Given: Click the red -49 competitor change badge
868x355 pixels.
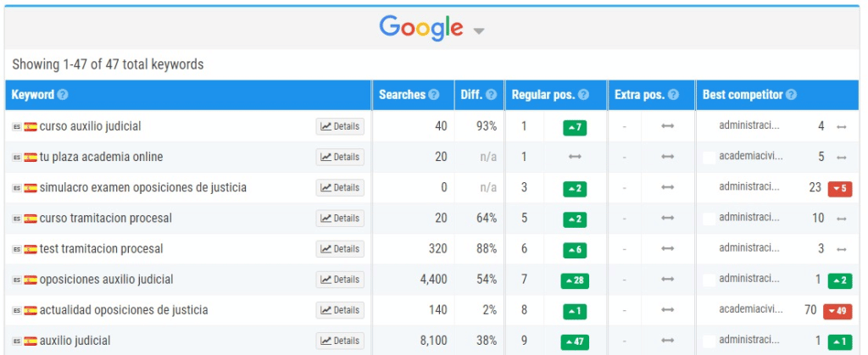Looking at the screenshot, I should (837, 311).
